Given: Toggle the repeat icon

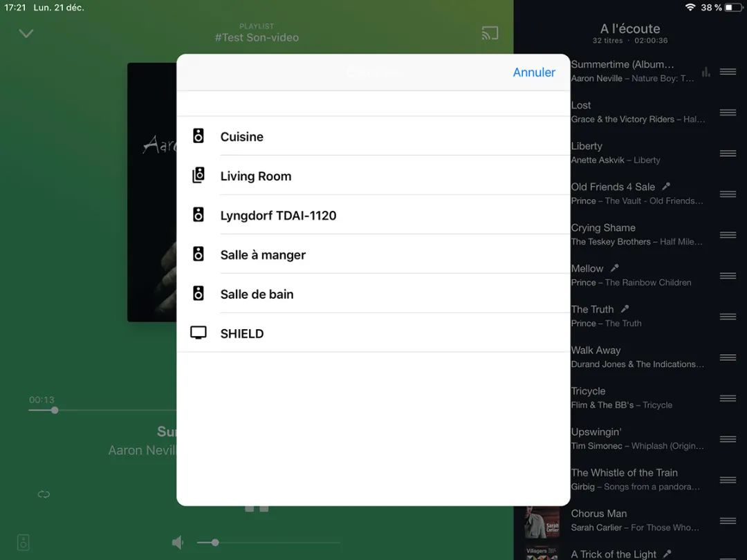Looking at the screenshot, I should 44,494.
